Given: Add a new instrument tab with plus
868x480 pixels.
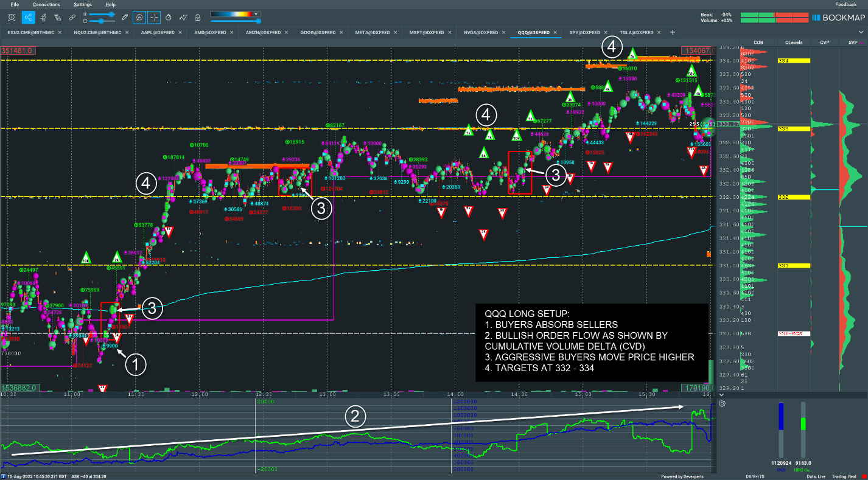Looking at the screenshot, I should (673, 32).
